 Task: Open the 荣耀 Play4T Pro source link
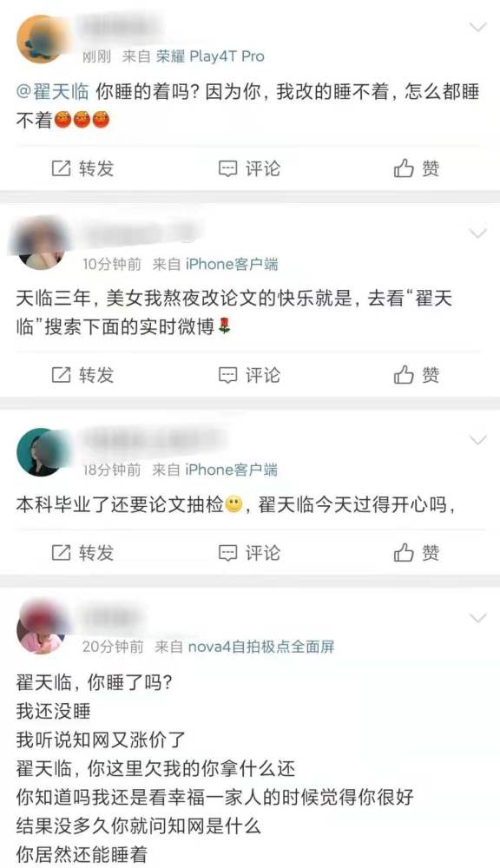pos(210,56)
